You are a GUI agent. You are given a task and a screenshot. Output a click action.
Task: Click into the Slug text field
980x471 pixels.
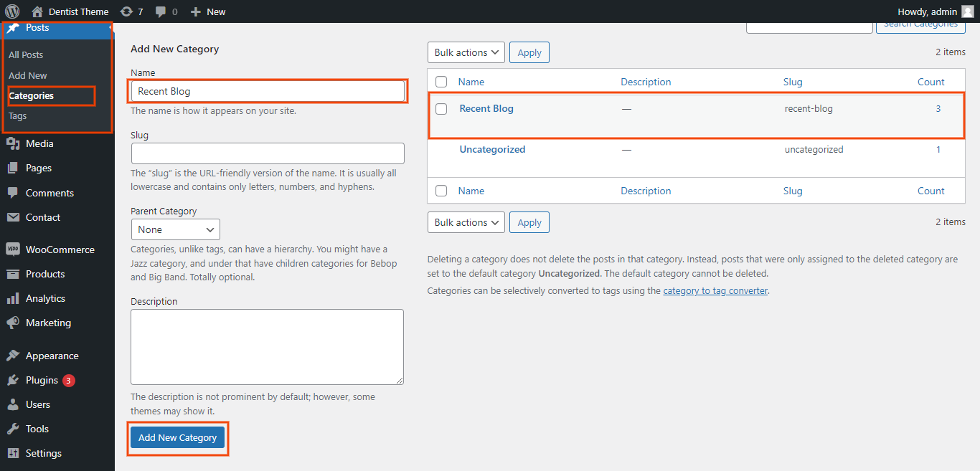268,153
